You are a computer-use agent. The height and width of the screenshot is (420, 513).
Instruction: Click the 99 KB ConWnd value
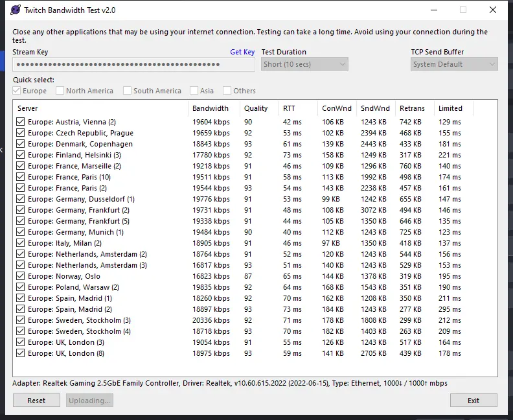tap(331, 199)
